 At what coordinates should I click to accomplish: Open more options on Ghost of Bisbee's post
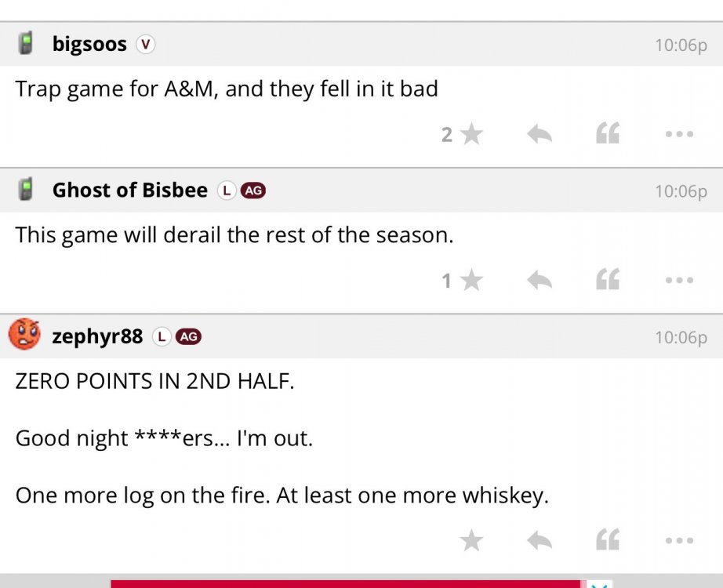678,281
